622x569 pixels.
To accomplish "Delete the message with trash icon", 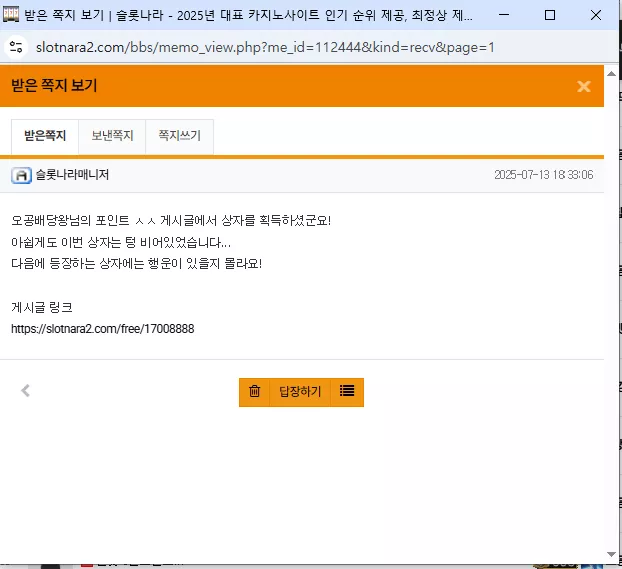I will click(254, 392).
